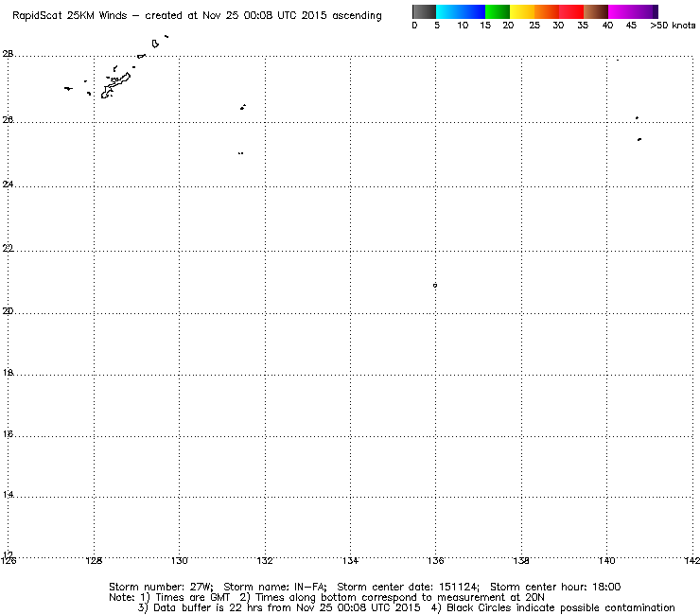Click the 'Storm name: IN-FA;' footer text
Viewport: 700px width, 615px height.
[275, 587]
